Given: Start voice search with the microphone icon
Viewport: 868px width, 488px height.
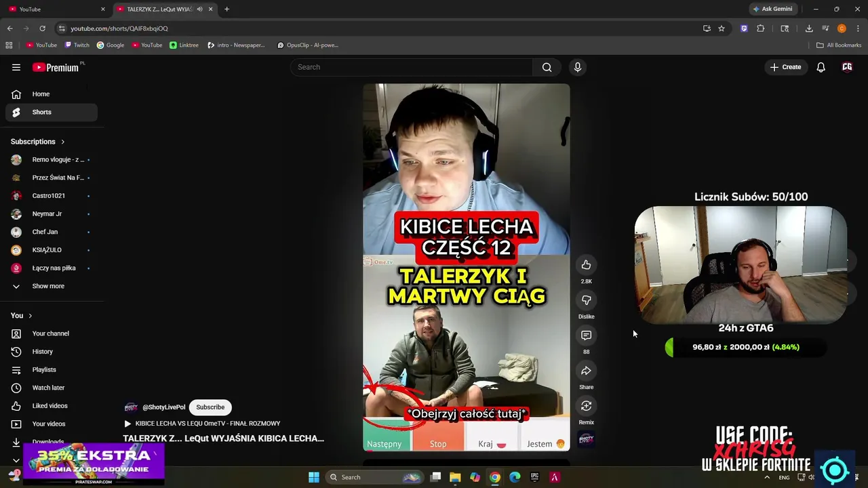Looking at the screenshot, I should [578, 67].
